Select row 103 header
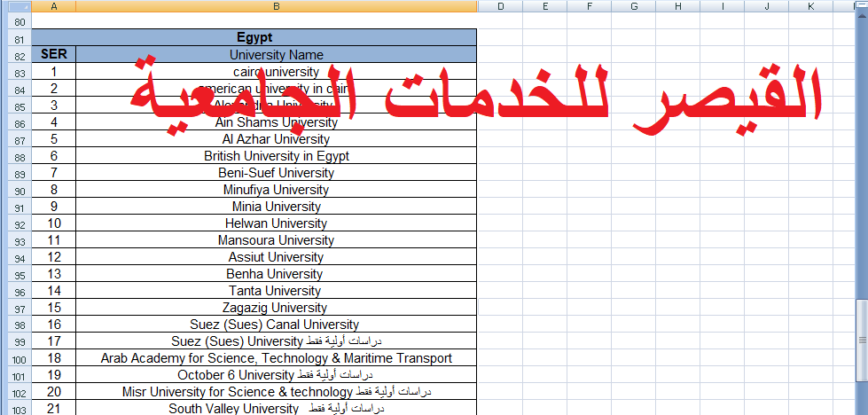The width and height of the screenshot is (868, 415). coord(20,410)
